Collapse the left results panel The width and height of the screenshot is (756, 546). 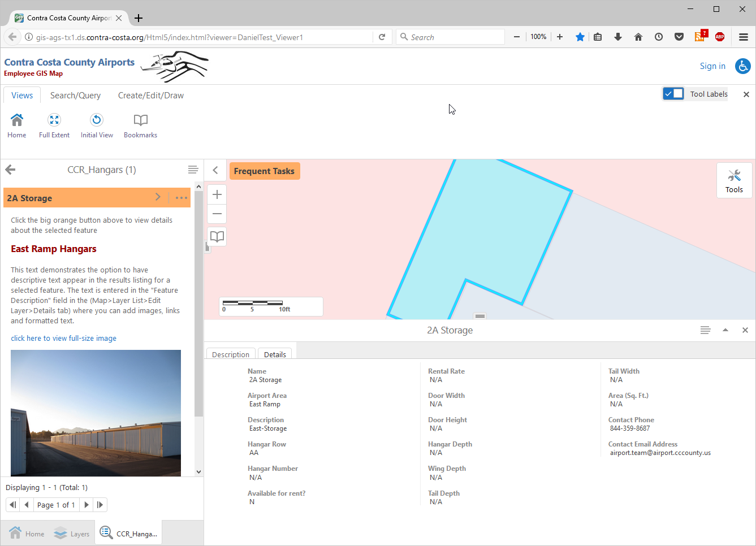point(215,170)
